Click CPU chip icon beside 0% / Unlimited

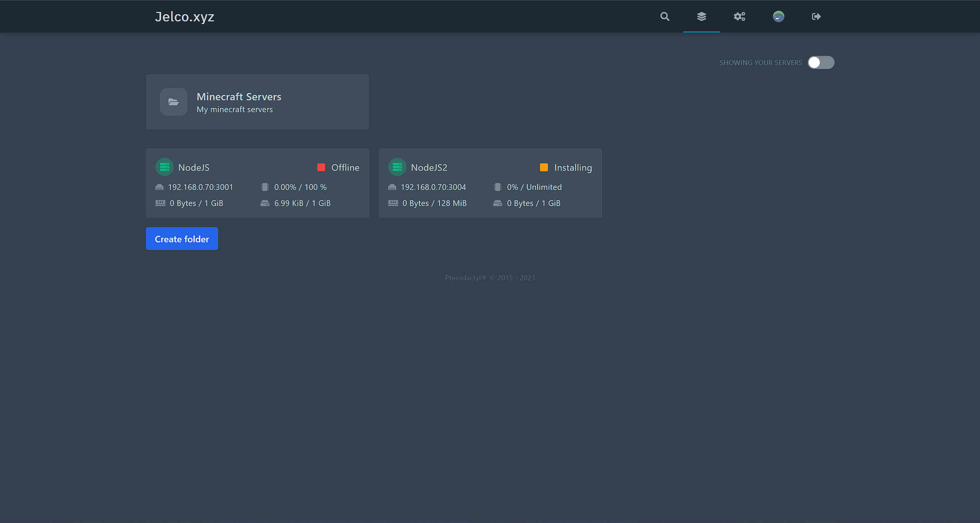pyautogui.click(x=497, y=187)
